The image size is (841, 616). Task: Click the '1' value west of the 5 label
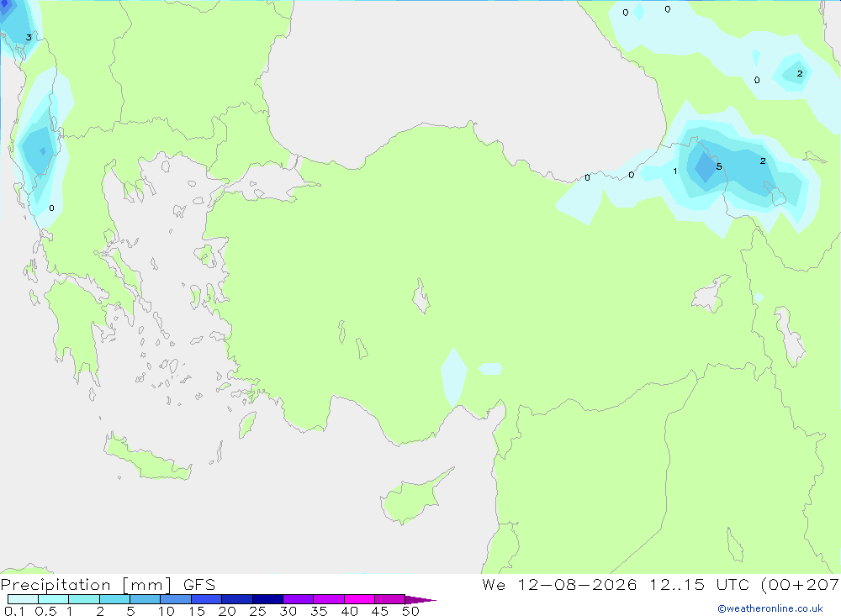coord(675,171)
